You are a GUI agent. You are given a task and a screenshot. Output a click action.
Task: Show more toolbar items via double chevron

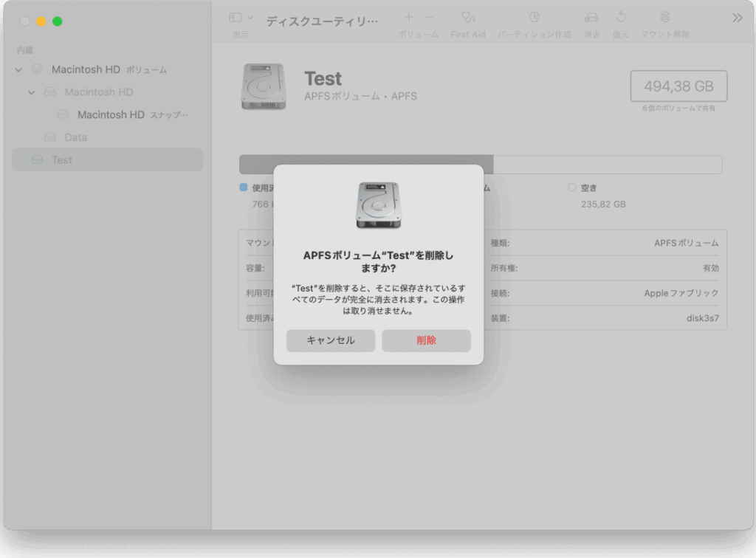click(737, 18)
